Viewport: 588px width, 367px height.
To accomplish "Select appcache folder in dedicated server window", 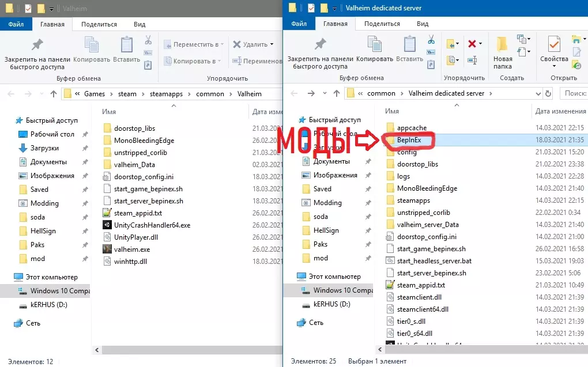I will click(x=412, y=128).
